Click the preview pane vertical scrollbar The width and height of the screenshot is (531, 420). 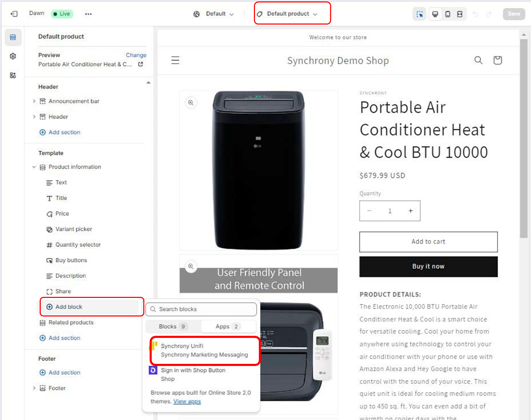click(524, 139)
